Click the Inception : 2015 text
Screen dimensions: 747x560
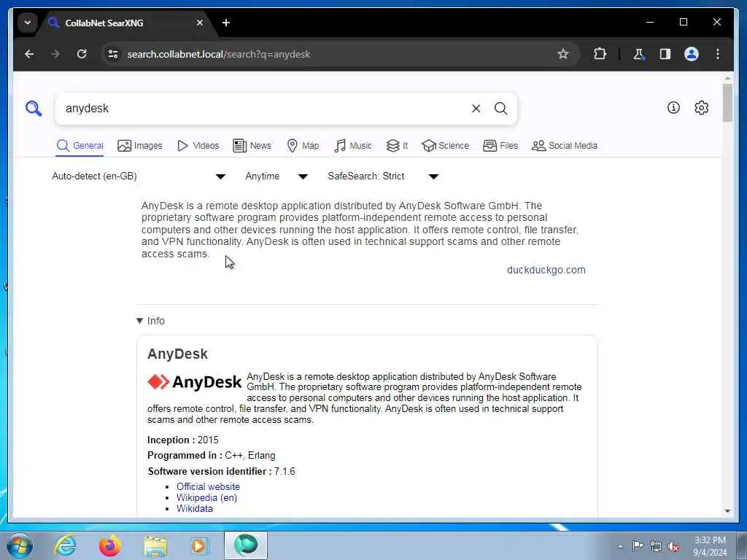pyautogui.click(x=183, y=440)
